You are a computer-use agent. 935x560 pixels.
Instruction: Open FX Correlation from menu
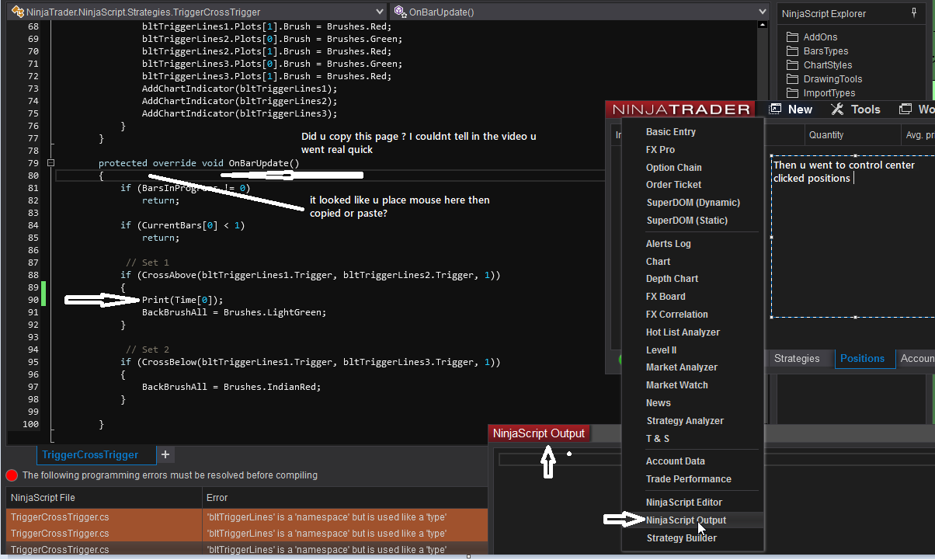[x=677, y=315]
